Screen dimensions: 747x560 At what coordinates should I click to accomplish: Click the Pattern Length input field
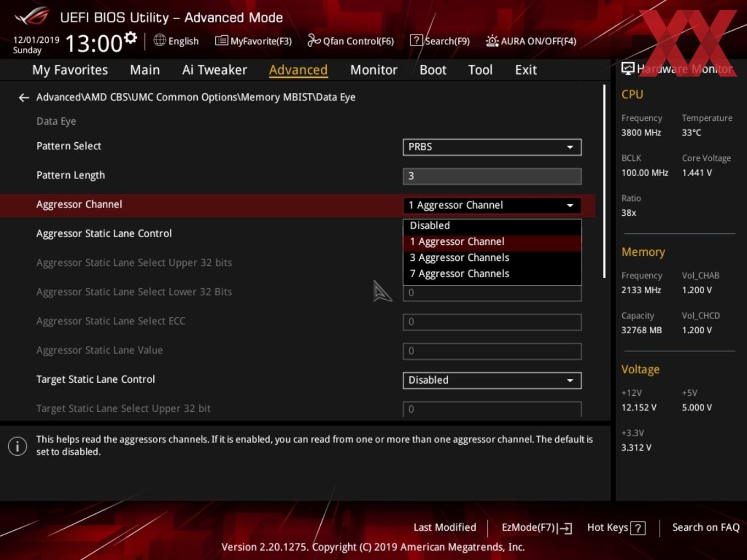tap(492, 176)
